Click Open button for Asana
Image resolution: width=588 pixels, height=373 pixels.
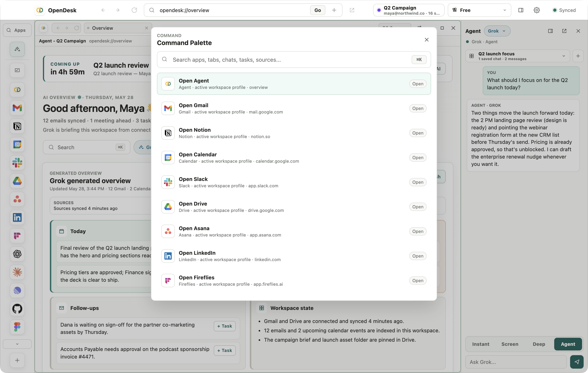(418, 231)
